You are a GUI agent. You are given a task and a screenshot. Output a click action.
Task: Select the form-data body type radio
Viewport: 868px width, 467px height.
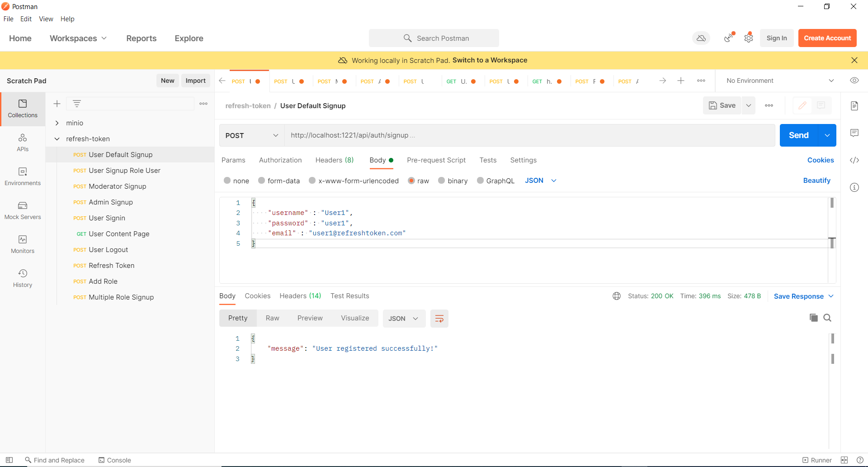[x=262, y=181]
